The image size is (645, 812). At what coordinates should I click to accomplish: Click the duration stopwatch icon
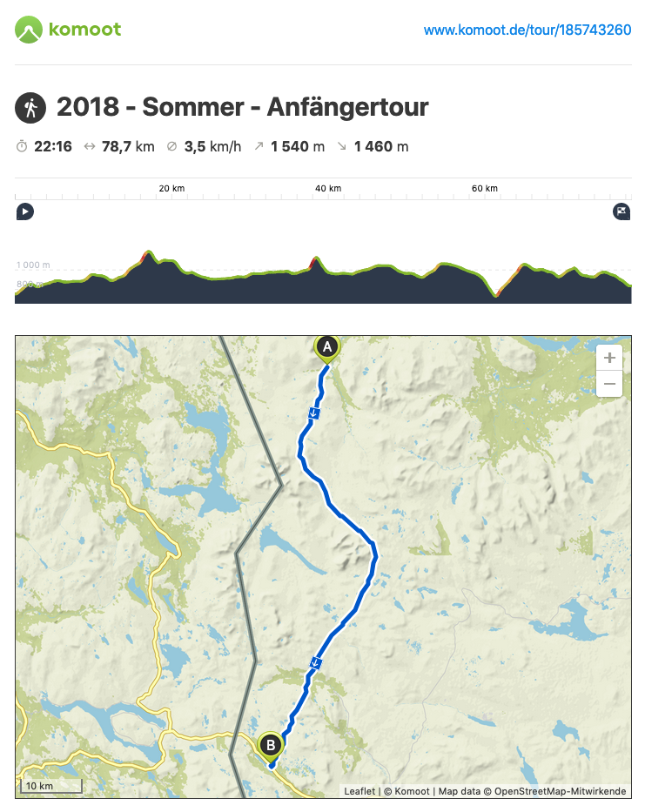tap(22, 146)
